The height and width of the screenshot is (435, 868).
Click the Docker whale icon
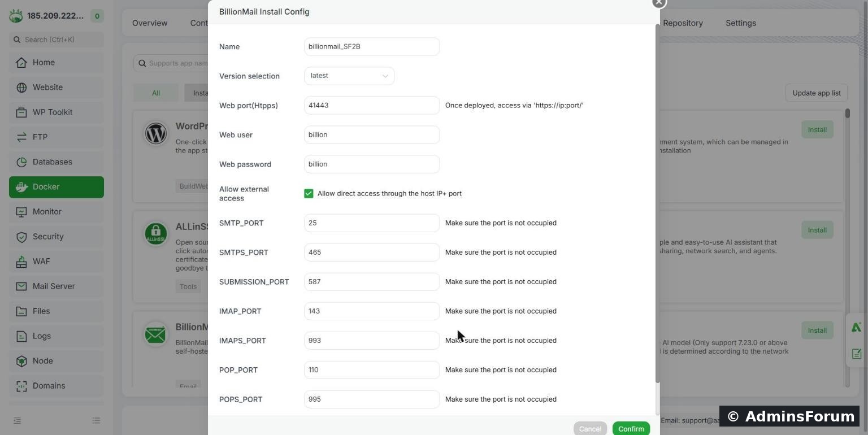[21, 187]
